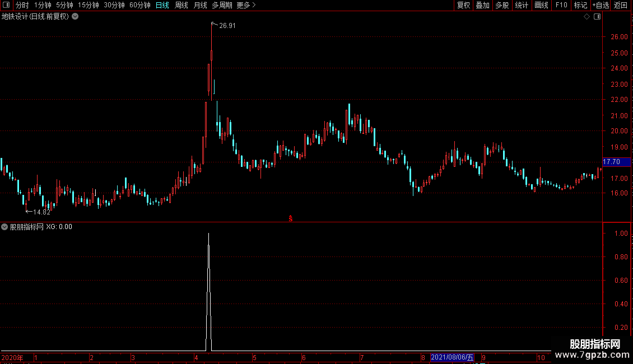Click the 复权 adjustment button

coord(463,5)
